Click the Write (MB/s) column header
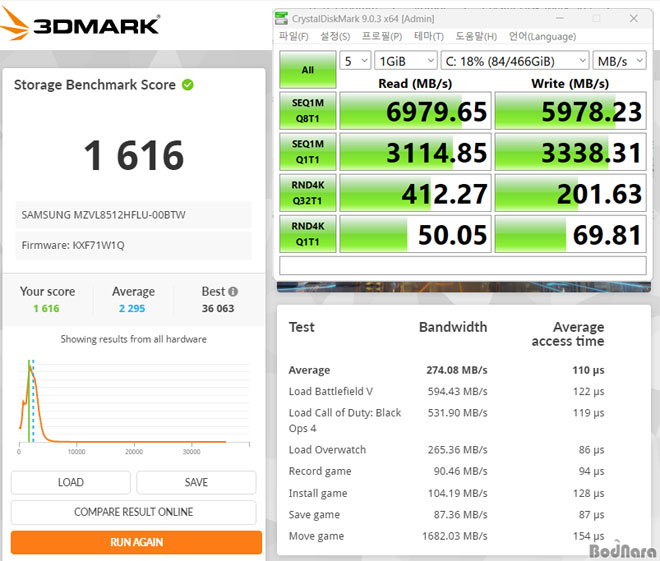Viewport: 660px width, 561px height. pyautogui.click(x=570, y=83)
